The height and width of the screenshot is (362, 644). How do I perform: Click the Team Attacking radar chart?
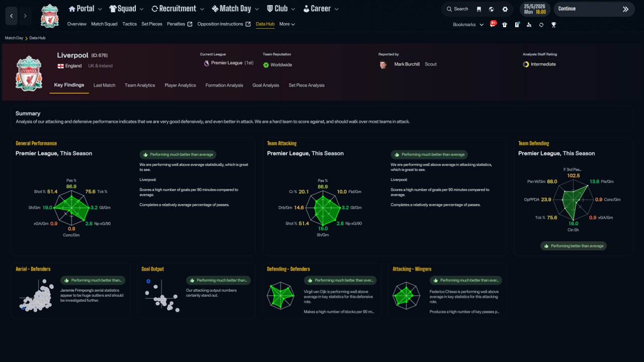[323, 207]
